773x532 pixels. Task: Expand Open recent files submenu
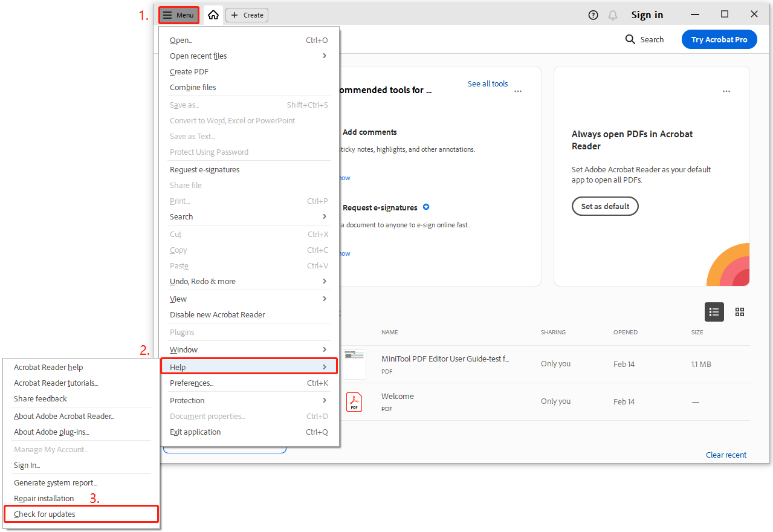point(250,56)
